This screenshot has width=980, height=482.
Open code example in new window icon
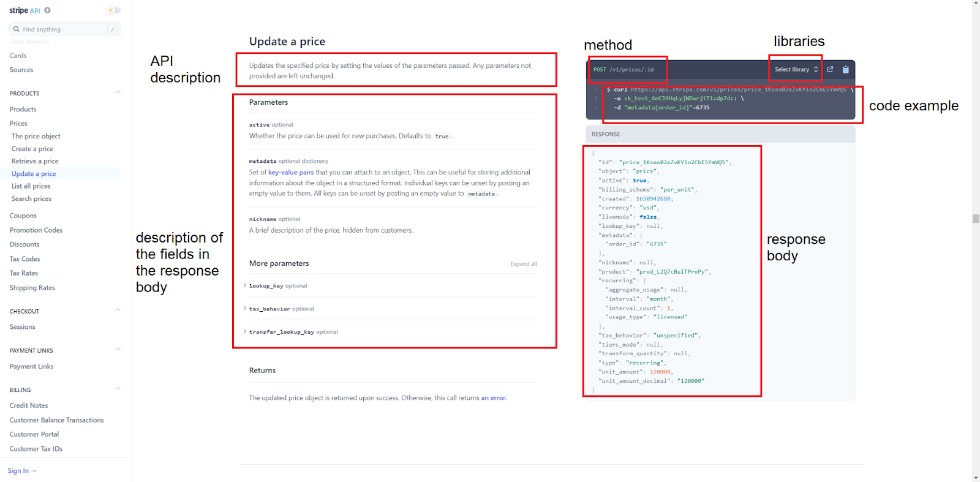tap(830, 69)
